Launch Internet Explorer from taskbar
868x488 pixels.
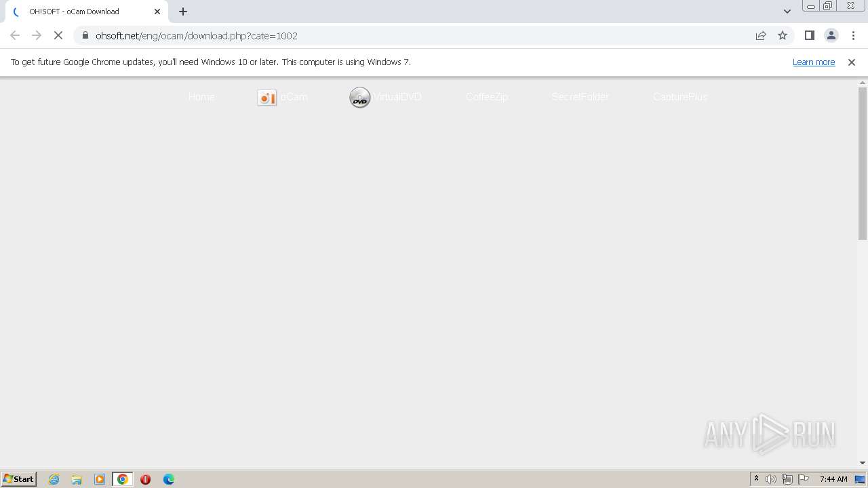(54, 479)
